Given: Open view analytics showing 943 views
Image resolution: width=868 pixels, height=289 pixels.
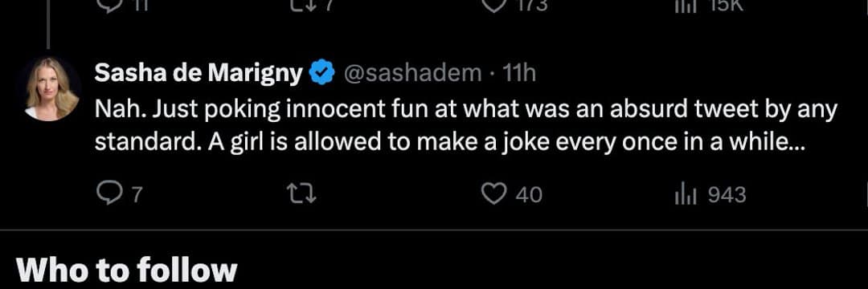Looking at the screenshot, I should [x=684, y=194].
